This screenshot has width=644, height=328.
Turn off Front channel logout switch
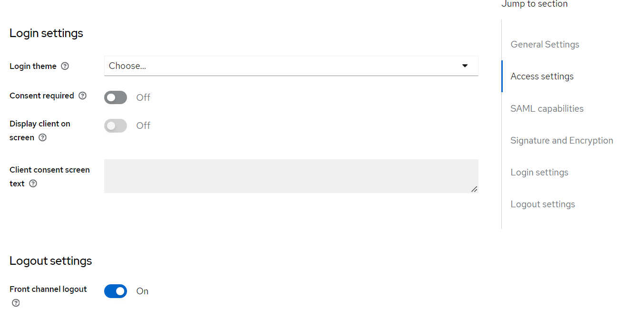tap(116, 291)
